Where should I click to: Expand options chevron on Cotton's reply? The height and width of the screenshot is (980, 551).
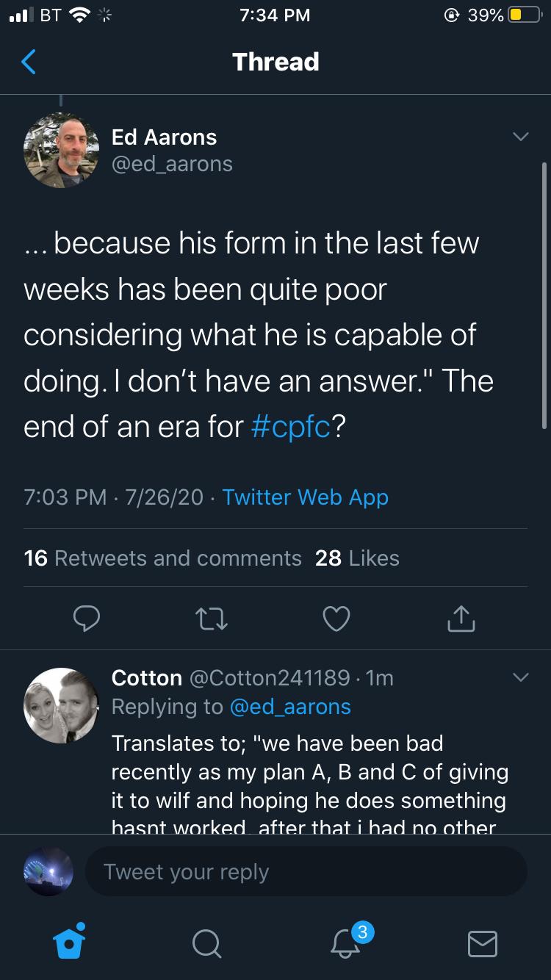[x=519, y=677]
